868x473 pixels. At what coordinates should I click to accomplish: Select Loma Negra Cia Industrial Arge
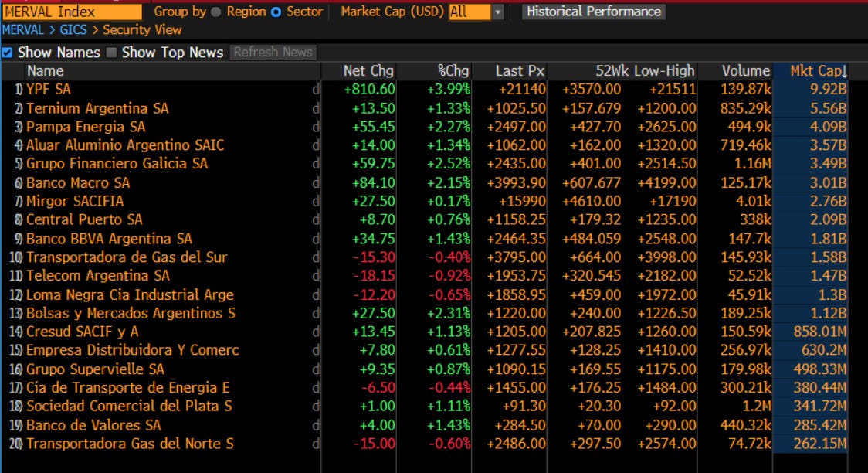[130, 294]
